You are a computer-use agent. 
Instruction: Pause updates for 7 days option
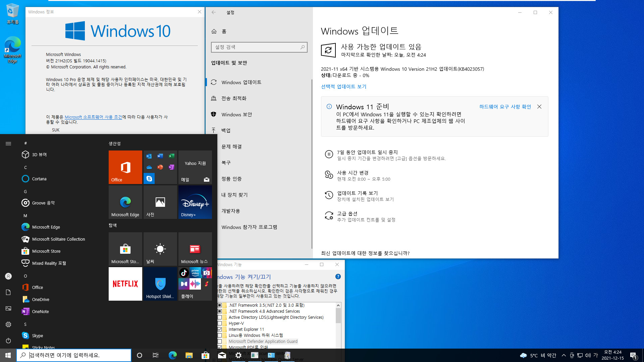385,155
